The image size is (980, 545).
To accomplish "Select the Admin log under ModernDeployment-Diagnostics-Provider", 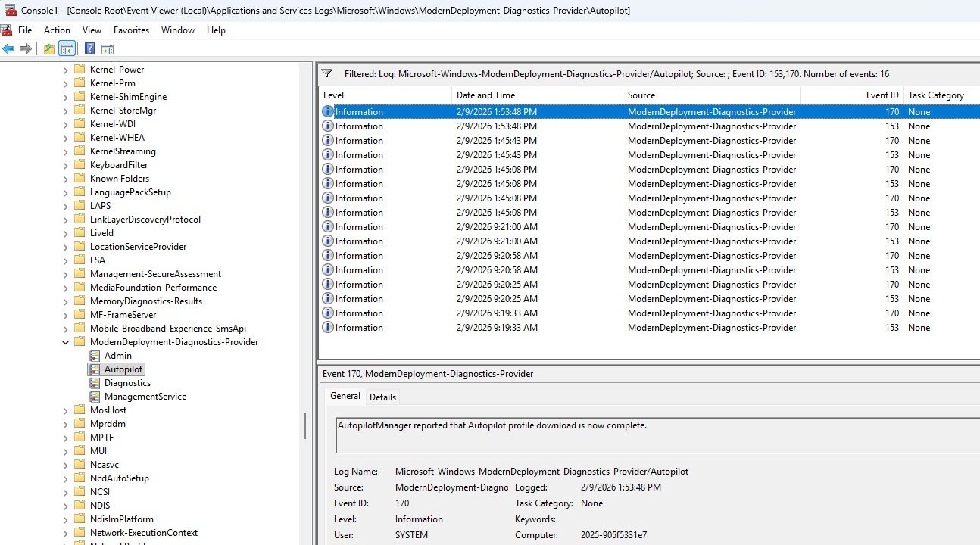I will pyautogui.click(x=117, y=356).
